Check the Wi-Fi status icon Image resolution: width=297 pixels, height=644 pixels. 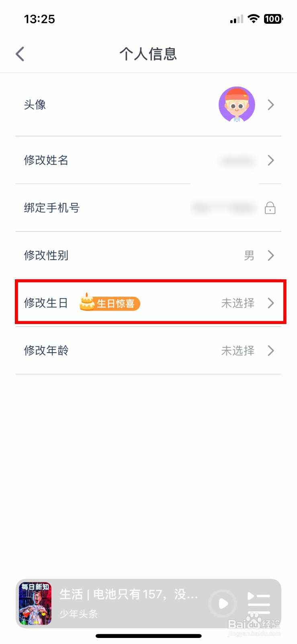254,19
